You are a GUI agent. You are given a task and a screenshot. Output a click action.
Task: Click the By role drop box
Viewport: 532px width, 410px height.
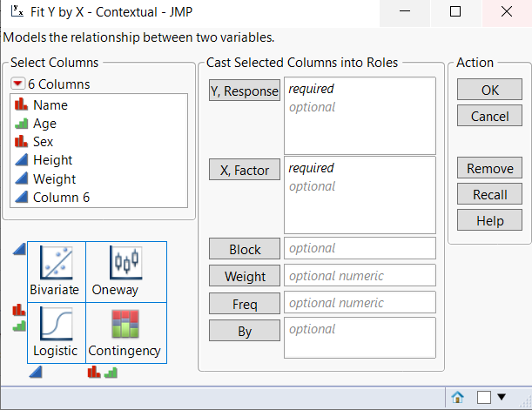[x=360, y=337]
